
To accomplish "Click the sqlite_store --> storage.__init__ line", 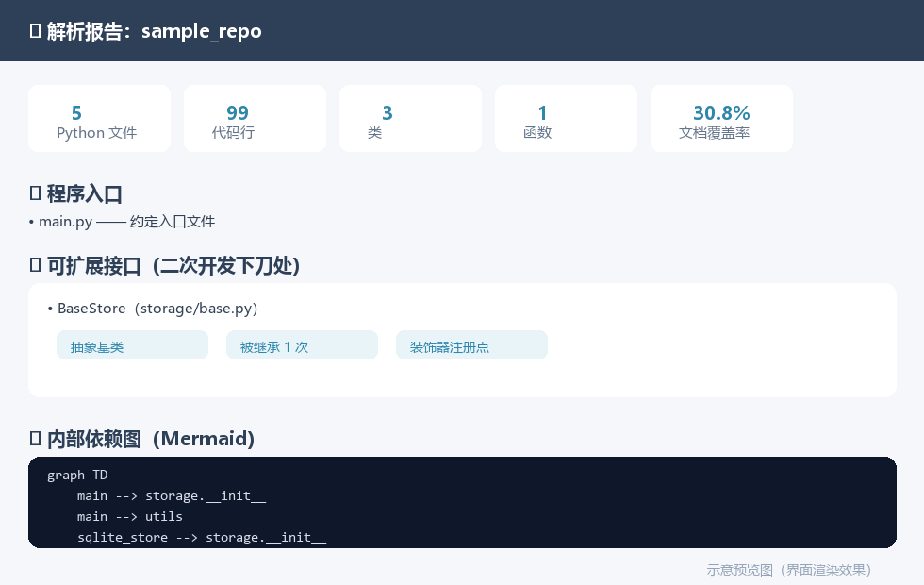I will 202,537.
